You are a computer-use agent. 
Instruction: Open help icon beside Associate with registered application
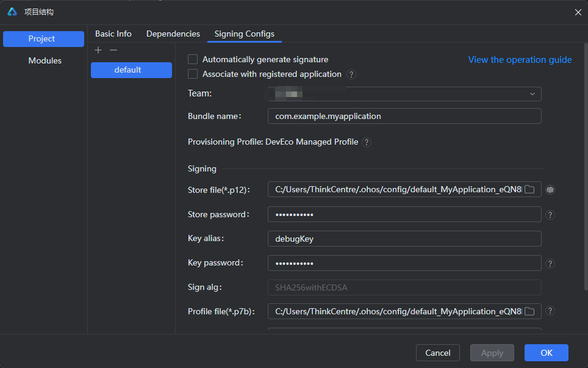pos(351,74)
